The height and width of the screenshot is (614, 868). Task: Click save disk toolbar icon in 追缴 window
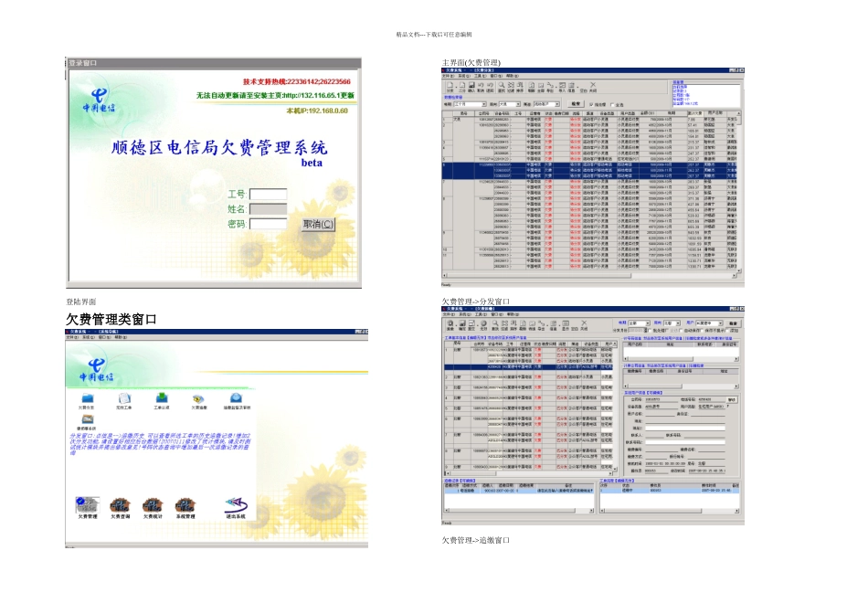[462, 325]
